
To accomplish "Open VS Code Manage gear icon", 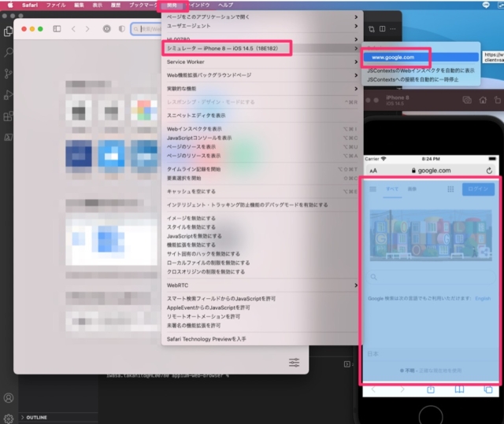I will click(x=9, y=418).
